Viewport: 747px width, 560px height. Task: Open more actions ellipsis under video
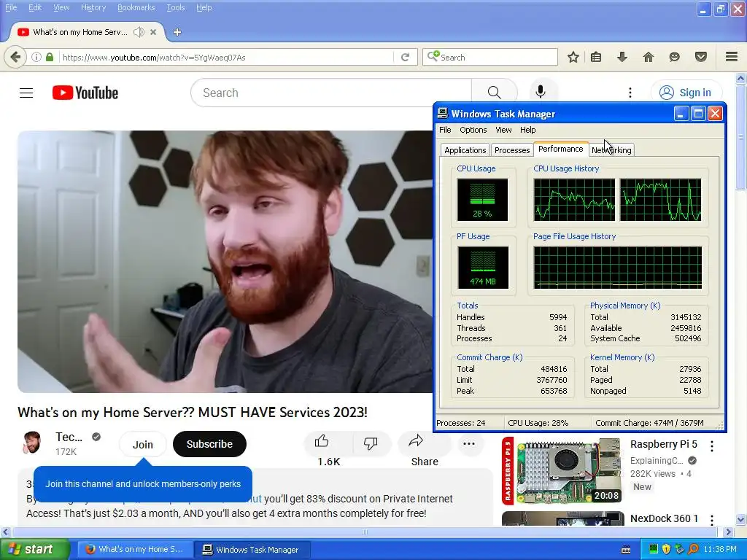[x=469, y=444]
